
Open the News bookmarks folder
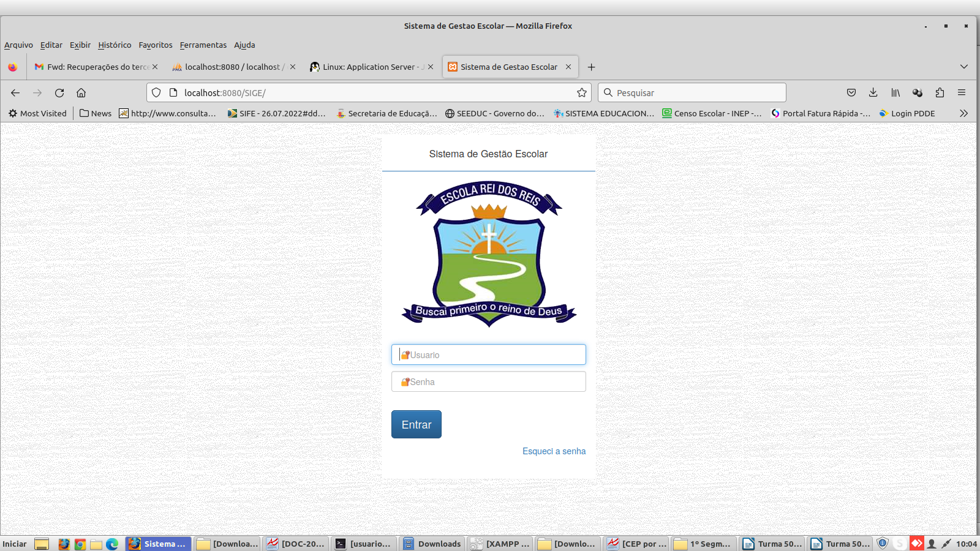pos(96,113)
